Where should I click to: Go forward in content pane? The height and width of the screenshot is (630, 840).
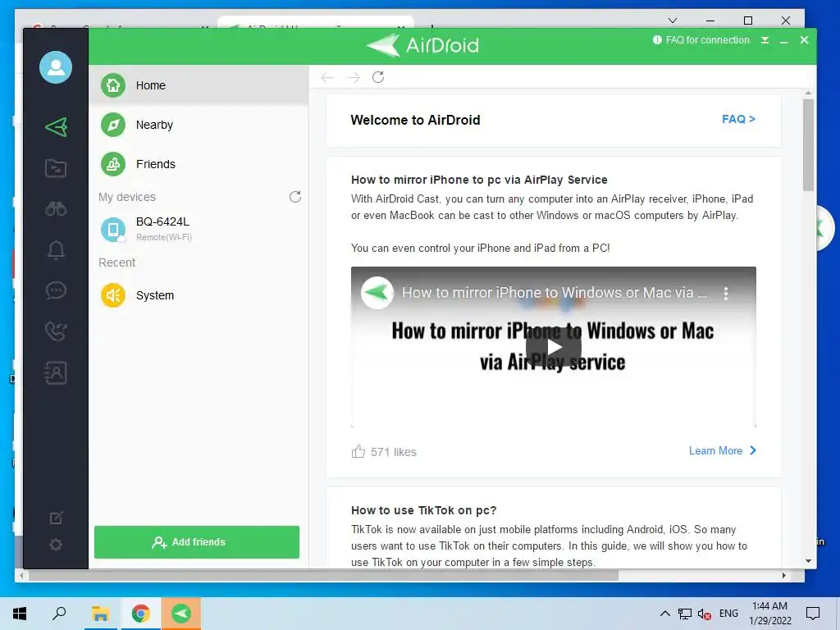[x=354, y=78]
